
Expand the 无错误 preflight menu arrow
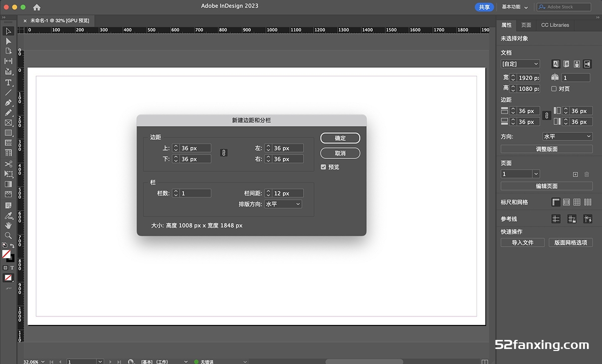click(245, 361)
